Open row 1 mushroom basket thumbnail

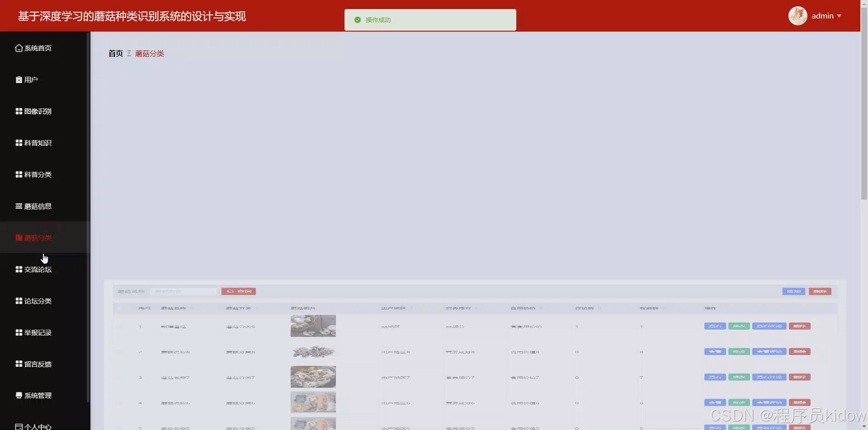[x=313, y=326]
